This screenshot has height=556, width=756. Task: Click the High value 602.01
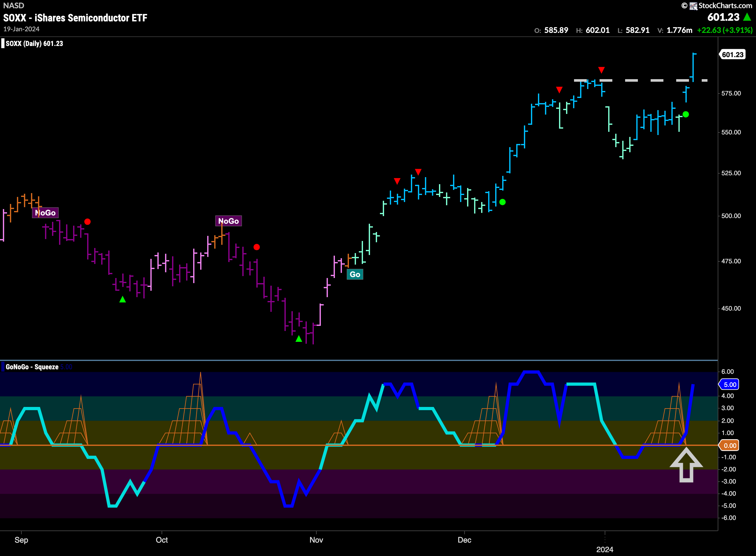point(597,30)
